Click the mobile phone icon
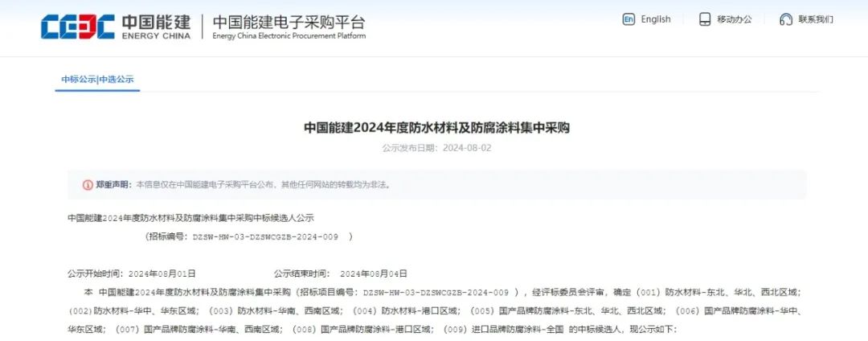Image resolution: width=868 pixels, height=341 pixels. pos(704,19)
